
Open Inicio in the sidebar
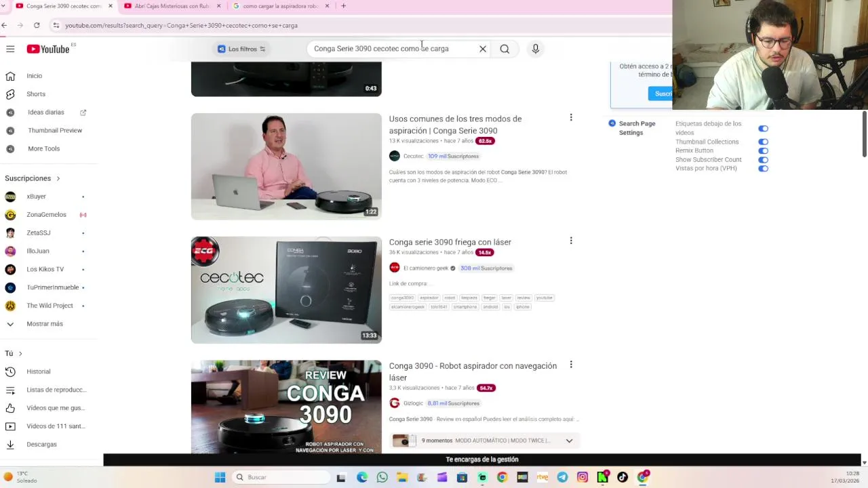point(34,76)
